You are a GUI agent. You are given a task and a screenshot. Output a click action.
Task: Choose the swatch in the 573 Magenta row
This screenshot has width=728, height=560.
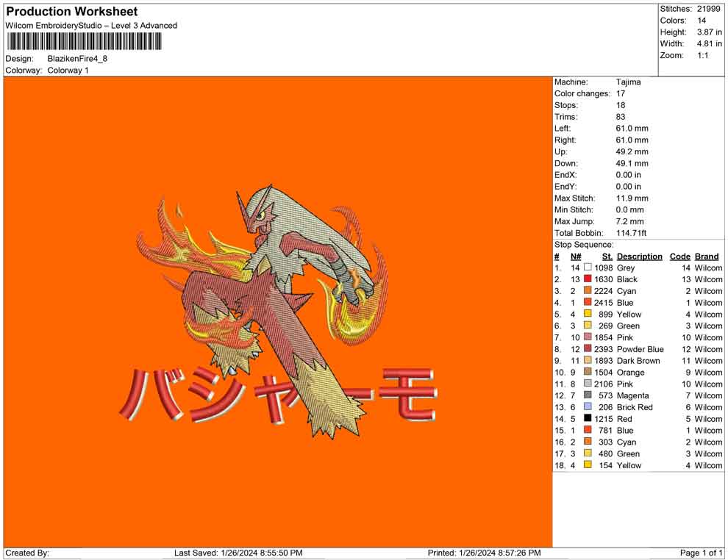(x=588, y=395)
